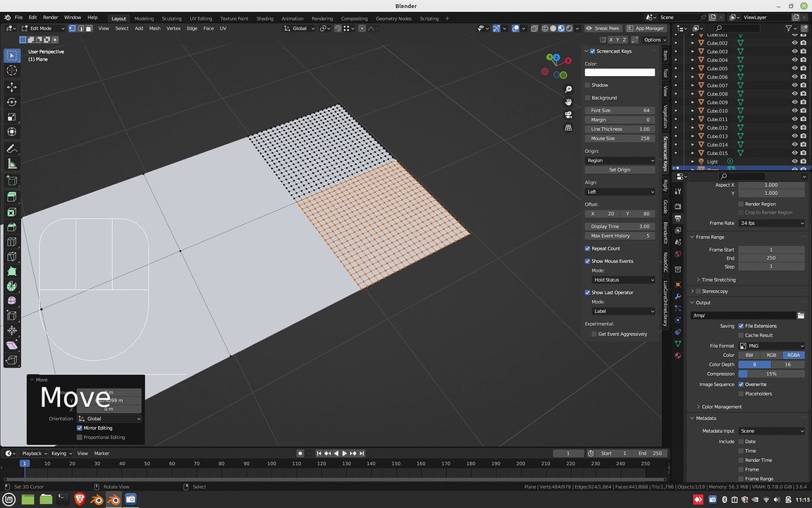The image size is (812, 508).
Task: Untick Show Mouse Events
Action: click(x=587, y=261)
